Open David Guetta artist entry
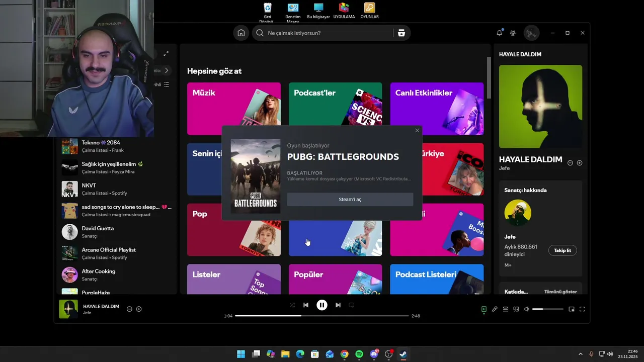The height and width of the screenshot is (362, 644). 117,232
